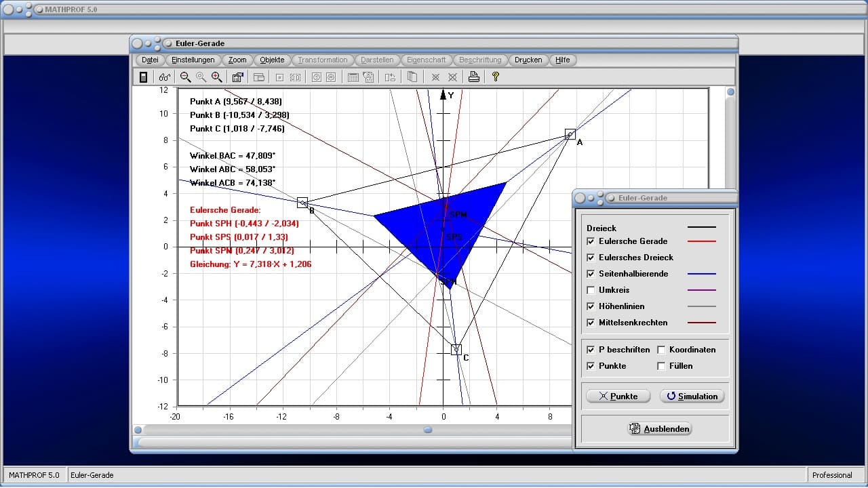Start the Simulation button

click(692, 396)
